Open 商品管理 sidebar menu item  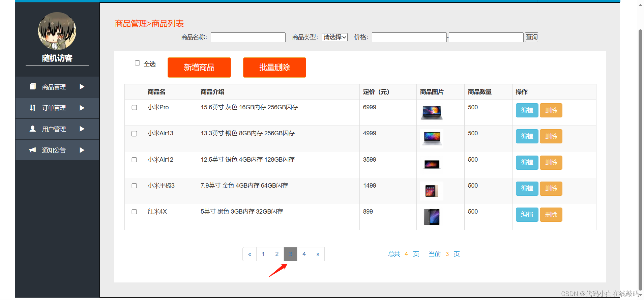click(57, 87)
